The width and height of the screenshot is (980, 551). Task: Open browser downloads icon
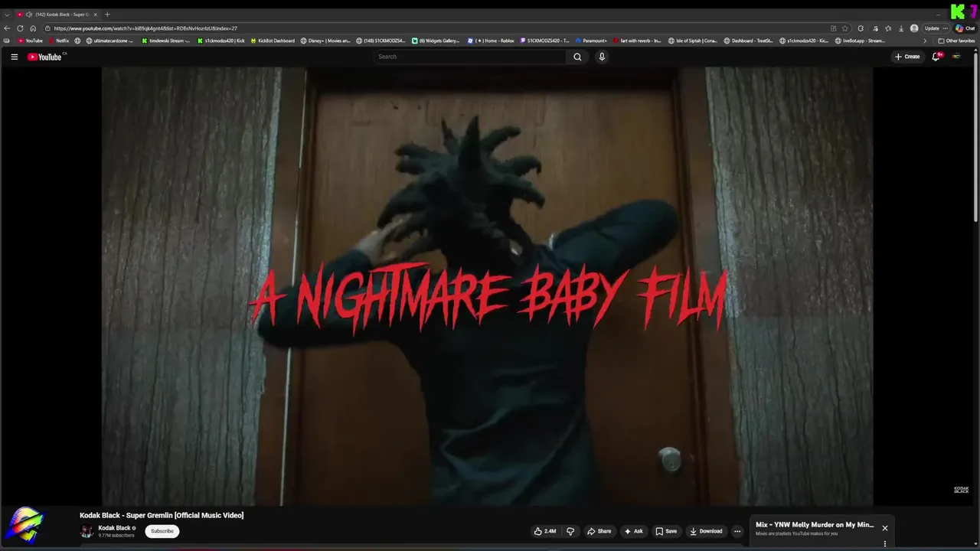coord(901,28)
